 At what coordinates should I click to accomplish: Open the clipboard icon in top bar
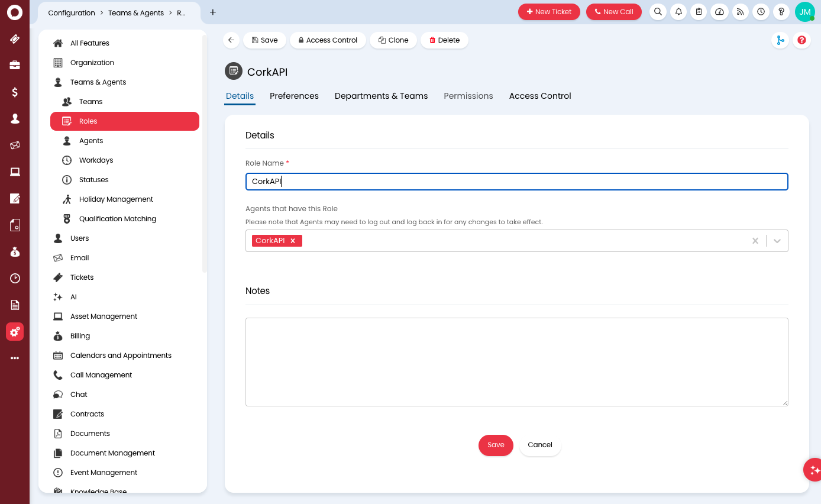(x=699, y=12)
